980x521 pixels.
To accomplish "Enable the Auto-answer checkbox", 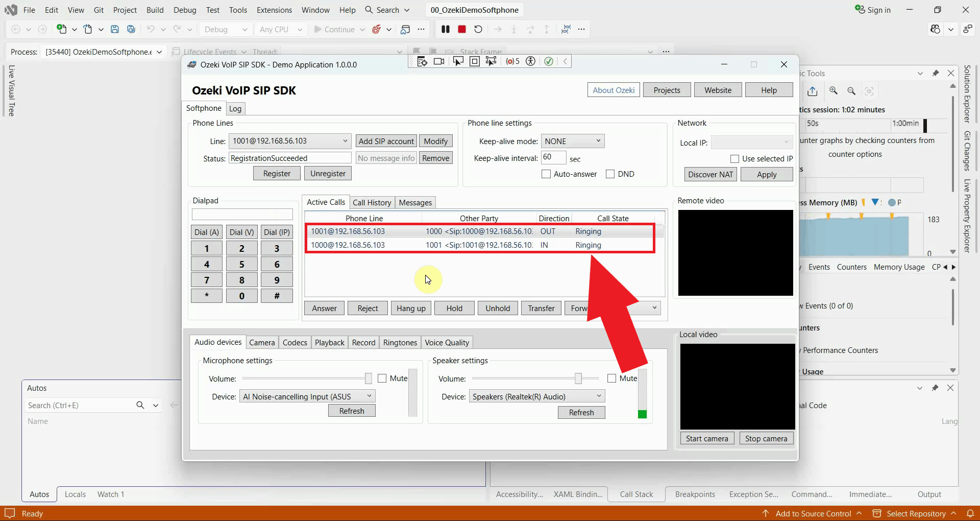I will [546, 174].
